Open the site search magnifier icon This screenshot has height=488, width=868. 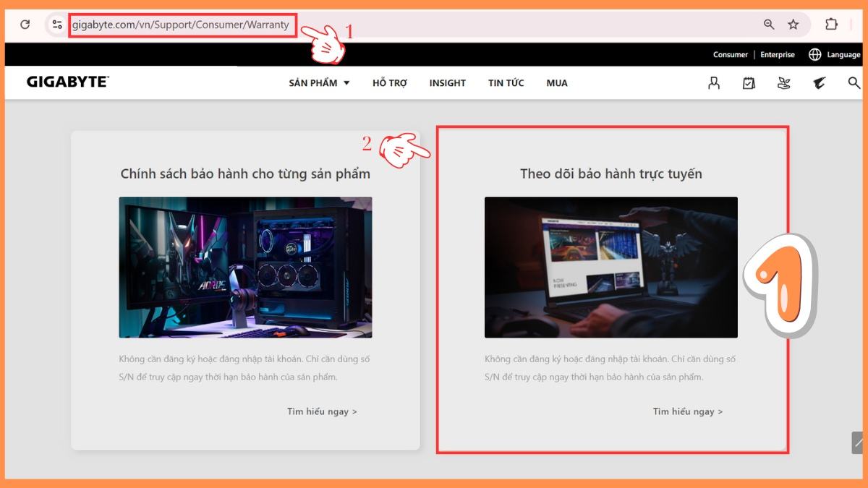tap(854, 83)
